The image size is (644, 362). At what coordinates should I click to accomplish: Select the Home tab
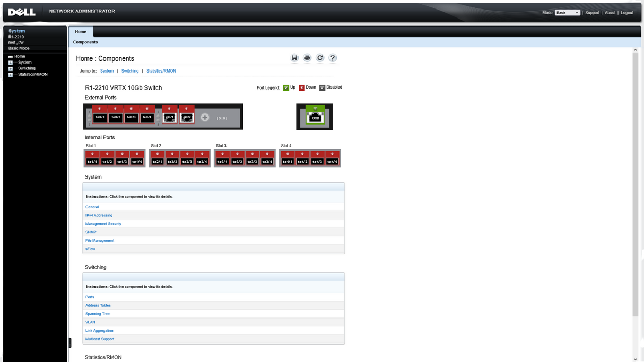click(81, 32)
